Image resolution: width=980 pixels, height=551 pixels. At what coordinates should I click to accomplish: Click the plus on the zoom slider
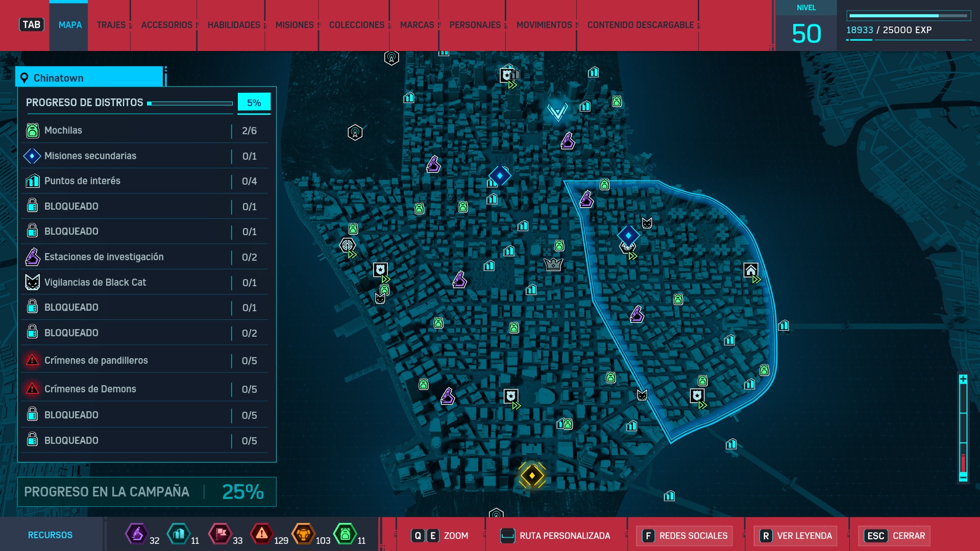click(963, 379)
